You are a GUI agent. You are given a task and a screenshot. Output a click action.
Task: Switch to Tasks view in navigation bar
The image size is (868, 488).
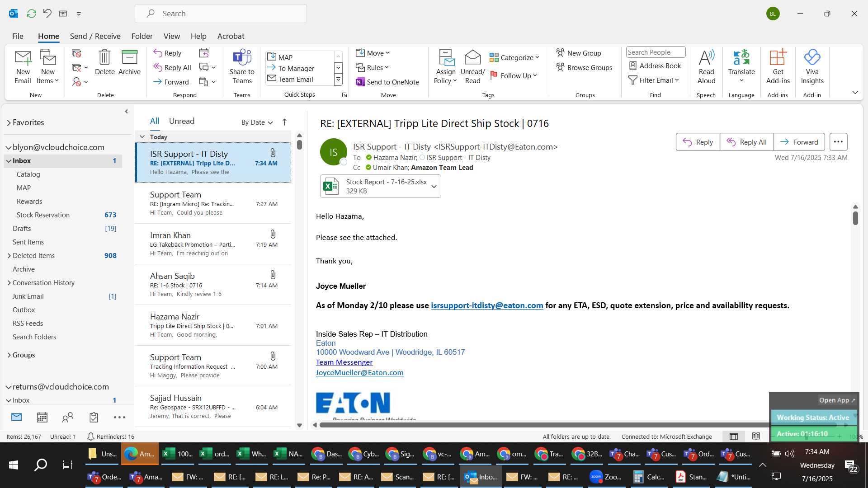click(x=94, y=417)
